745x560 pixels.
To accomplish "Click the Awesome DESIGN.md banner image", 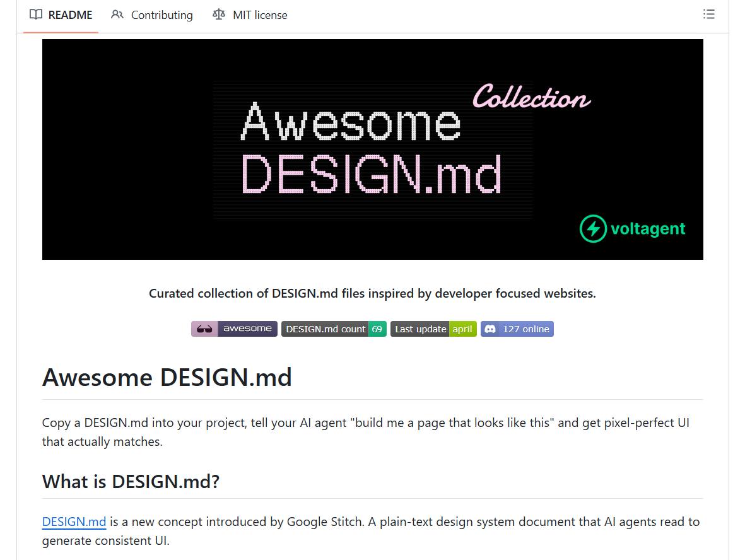I will tap(372, 149).
